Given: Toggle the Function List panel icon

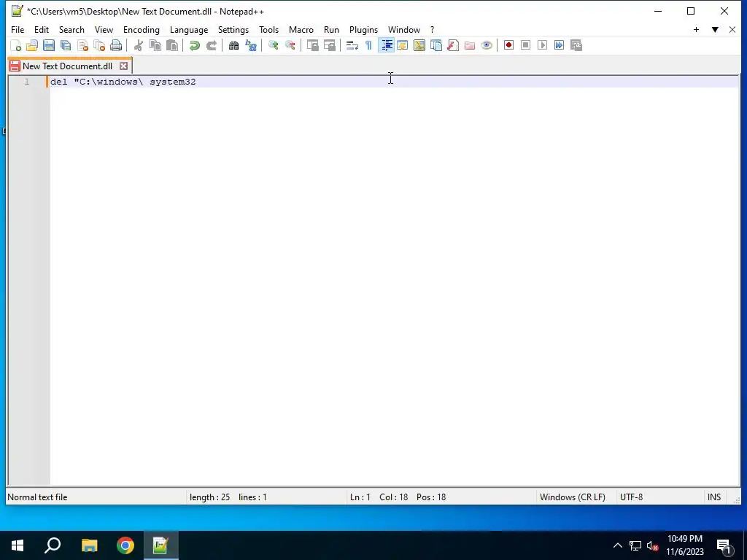Looking at the screenshot, I should pos(453,45).
